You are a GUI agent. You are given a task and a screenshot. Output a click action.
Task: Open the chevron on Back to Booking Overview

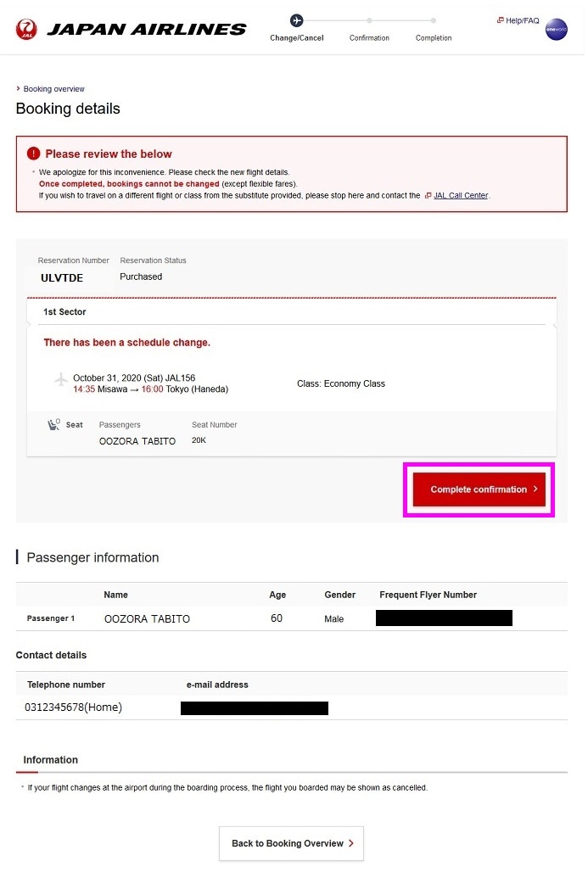click(351, 843)
